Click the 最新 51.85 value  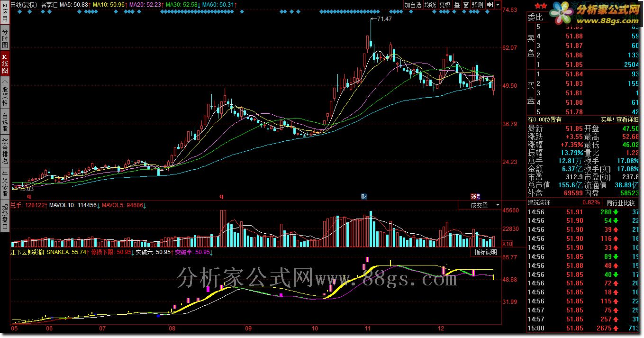[574, 128]
